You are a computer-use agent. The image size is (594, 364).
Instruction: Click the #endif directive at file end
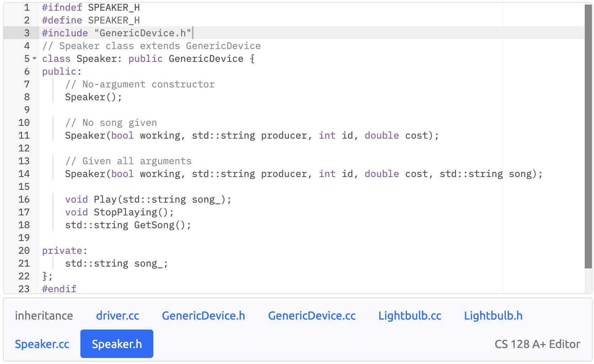59,289
